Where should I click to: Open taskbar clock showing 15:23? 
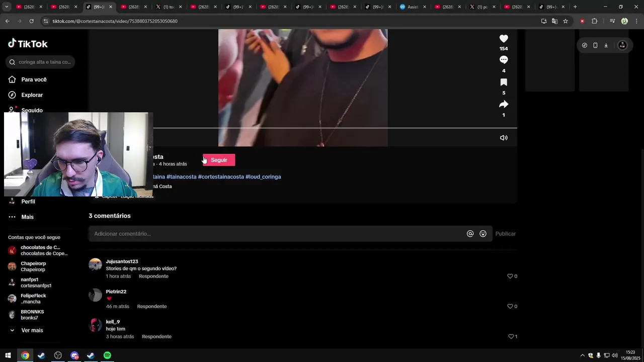click(x=631, y=355)
